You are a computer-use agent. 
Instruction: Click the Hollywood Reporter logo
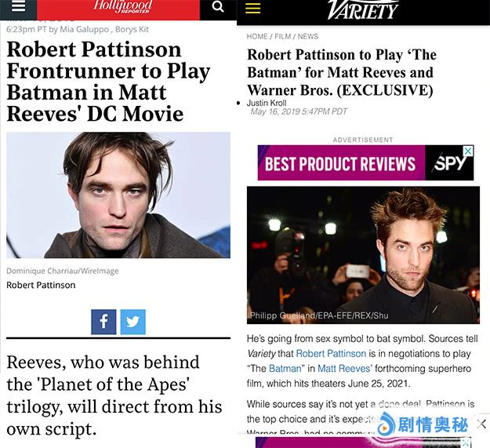click(x=123, y=6)
